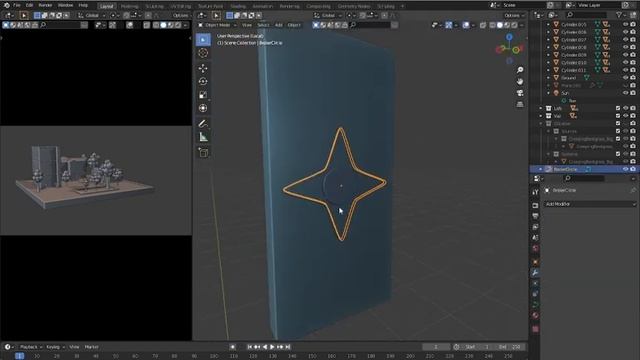Image resolution: width=640 pixels, height=360 pixels.
Task: Jump to the timeline end frame
Action: (x=288, y=347)
